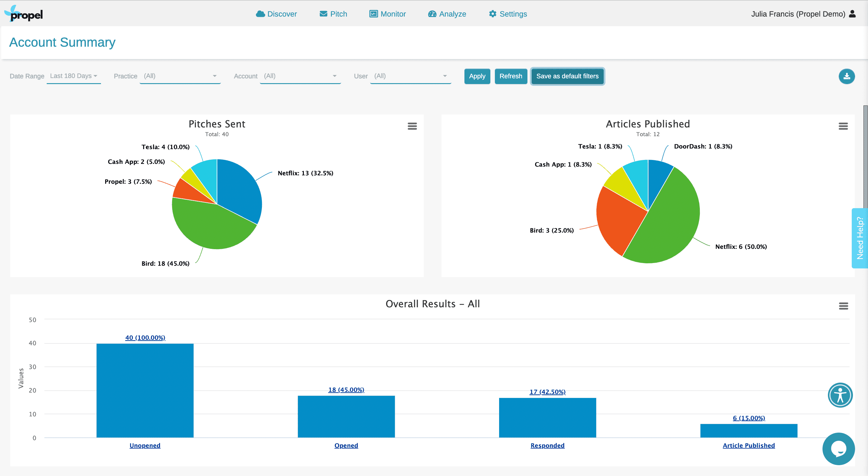Open the Discover menu
Screen dimensions: 868x476
click(276, 14)
